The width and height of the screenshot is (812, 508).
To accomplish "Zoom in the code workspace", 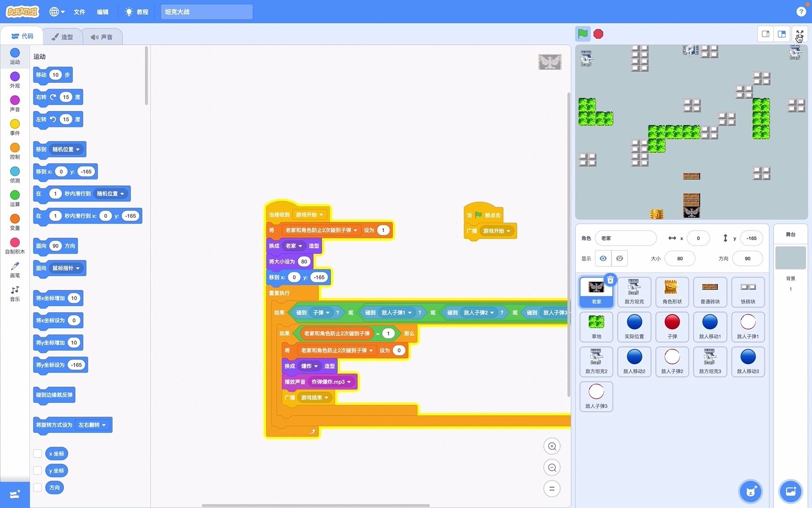I will coord(552,446).
